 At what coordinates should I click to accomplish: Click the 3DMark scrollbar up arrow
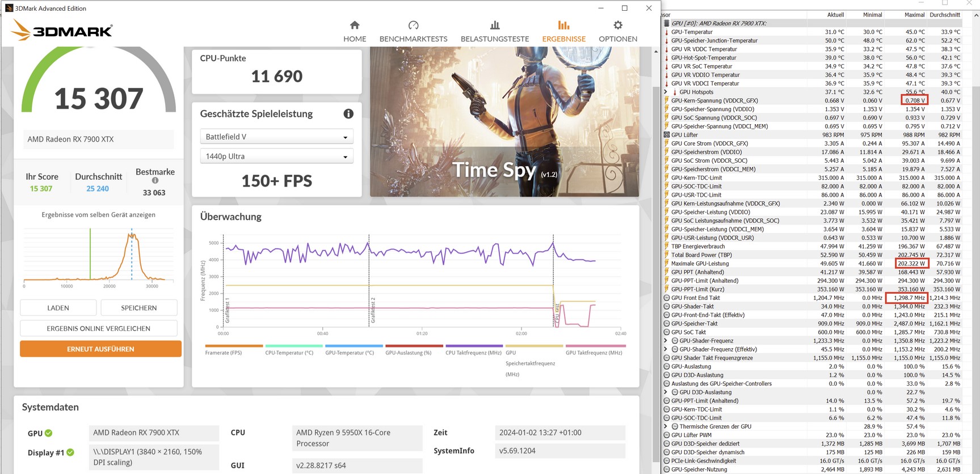coord(656,52)
